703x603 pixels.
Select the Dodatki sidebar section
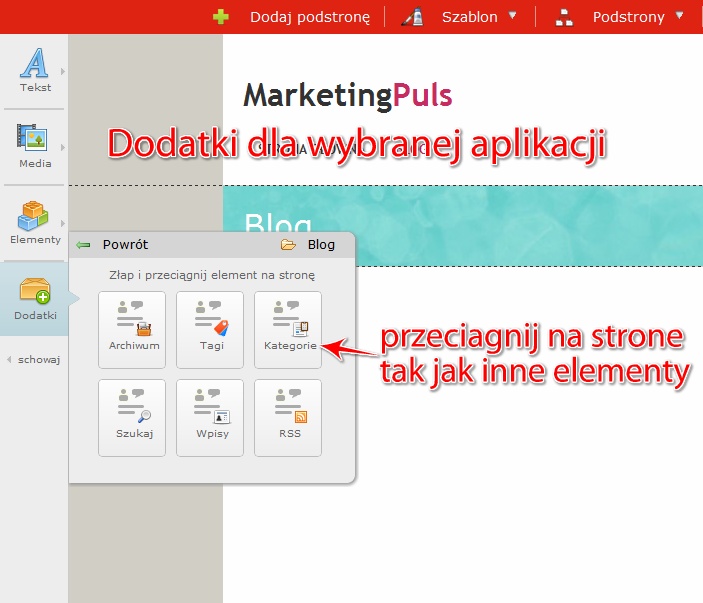pos(34,297)
